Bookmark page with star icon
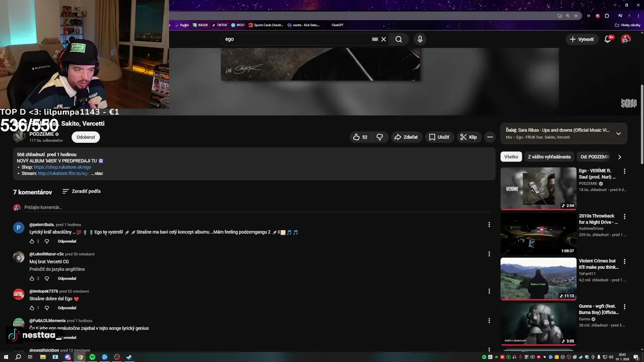The height and width of the screenshot is (362, 644). 575,16
